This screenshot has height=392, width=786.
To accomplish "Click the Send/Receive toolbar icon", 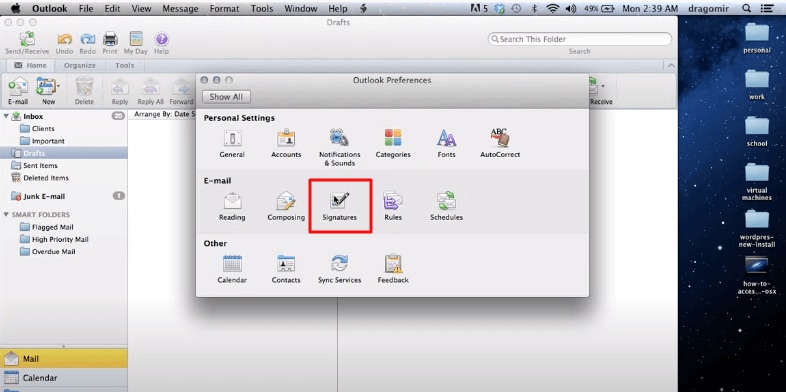I will (x=27, y=43).
